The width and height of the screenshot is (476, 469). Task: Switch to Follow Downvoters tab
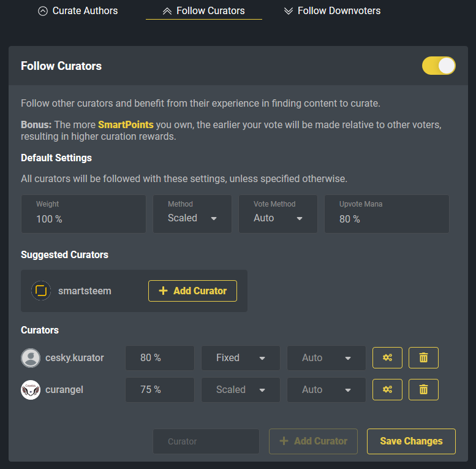point(332,10)
